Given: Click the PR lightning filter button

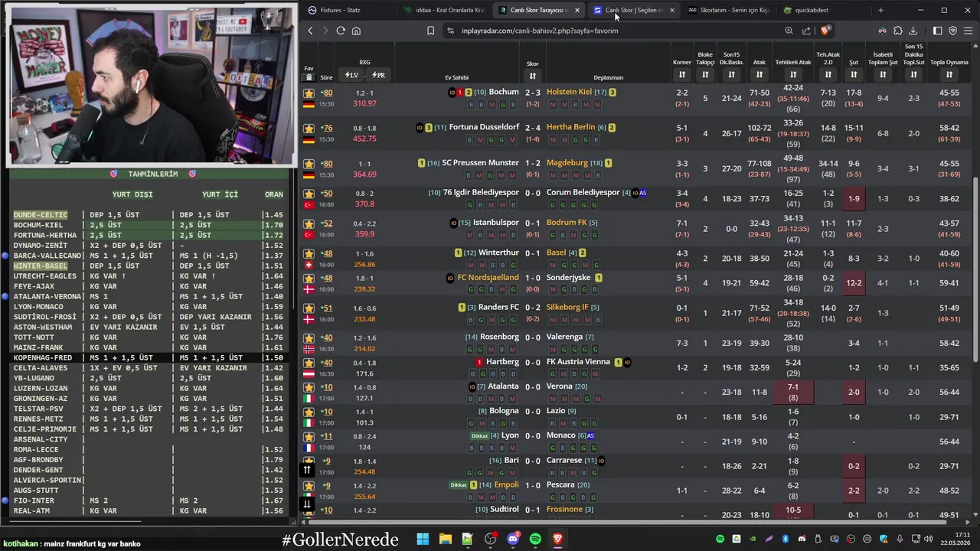Looking at the screenshot, I should (378, 75).
